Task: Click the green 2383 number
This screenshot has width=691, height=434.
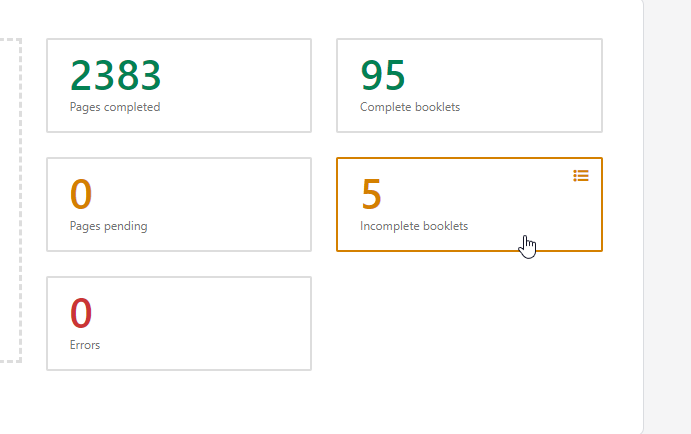Action: [115, 76]
